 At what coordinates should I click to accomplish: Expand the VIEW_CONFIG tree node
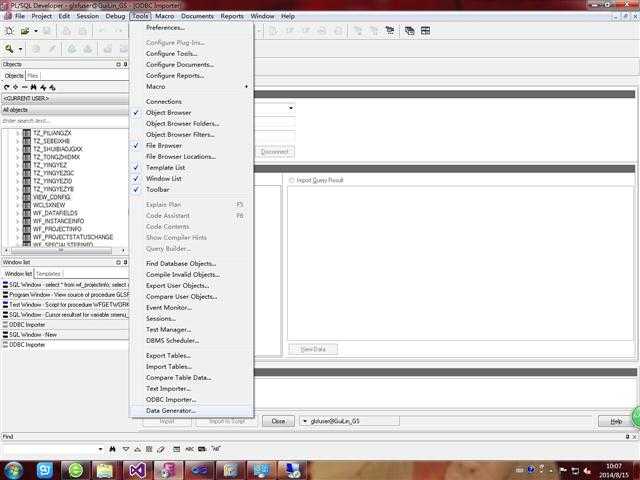coord(18,197)
